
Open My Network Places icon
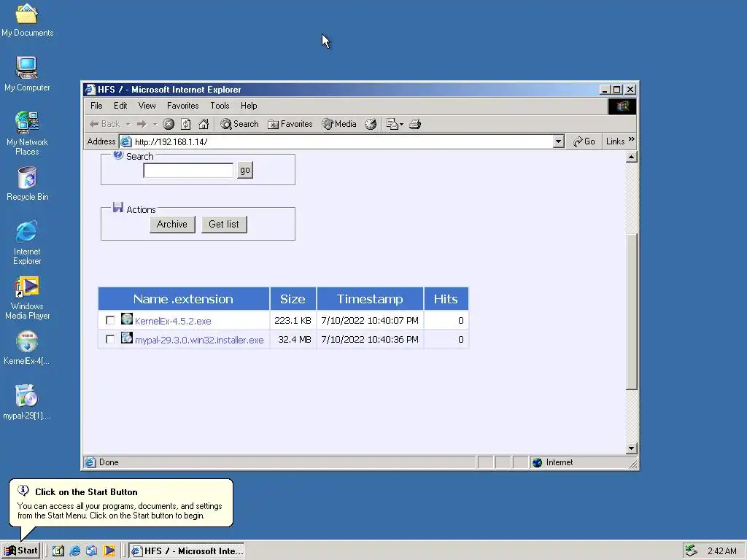27,133
